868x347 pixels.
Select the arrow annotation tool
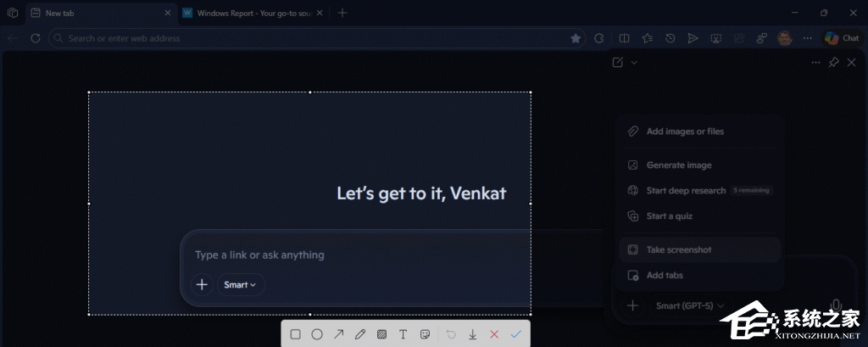[x=339, y=334]
